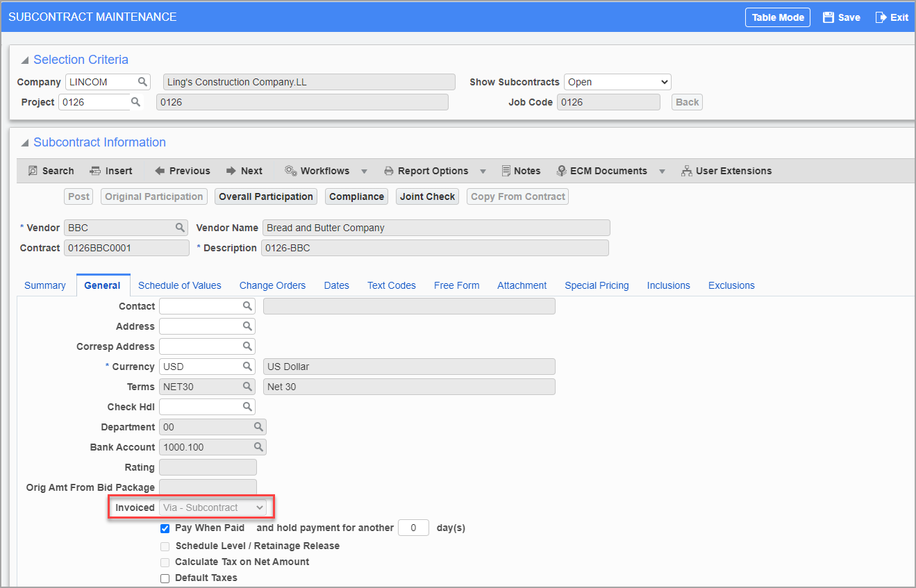This screenshot has width=916, height=588.
Task: Switch to Dates tab
Action: [x=337, y=285]
